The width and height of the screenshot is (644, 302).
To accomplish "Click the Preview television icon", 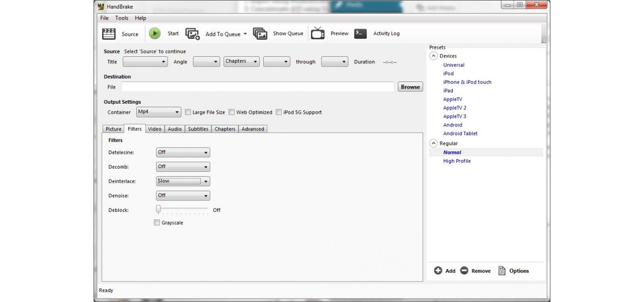I will (x=317, y=33).
